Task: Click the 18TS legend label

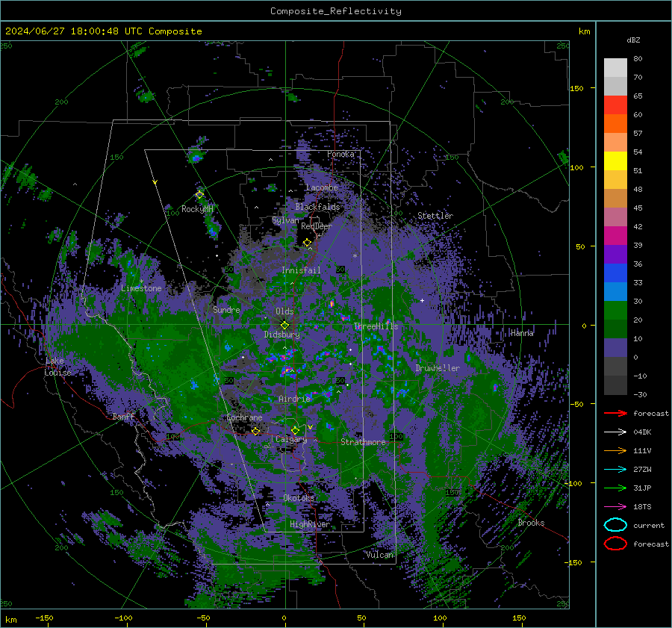Action: [x=642, y=507]
